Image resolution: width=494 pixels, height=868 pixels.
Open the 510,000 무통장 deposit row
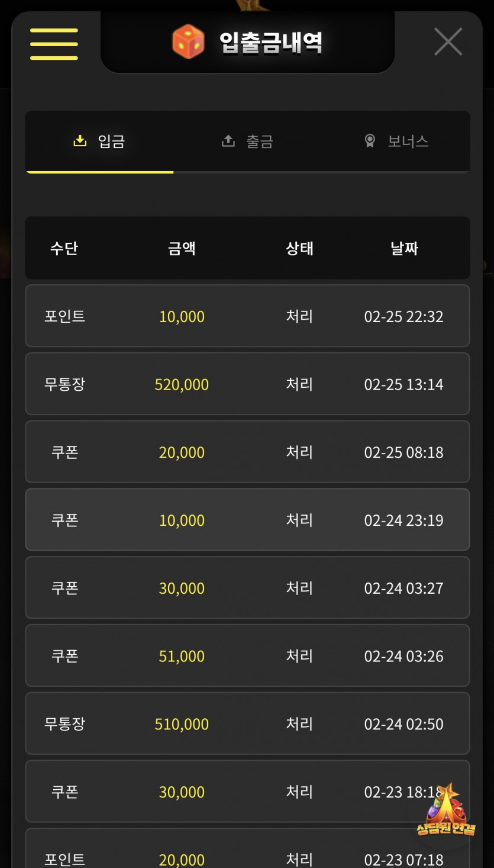247,724
